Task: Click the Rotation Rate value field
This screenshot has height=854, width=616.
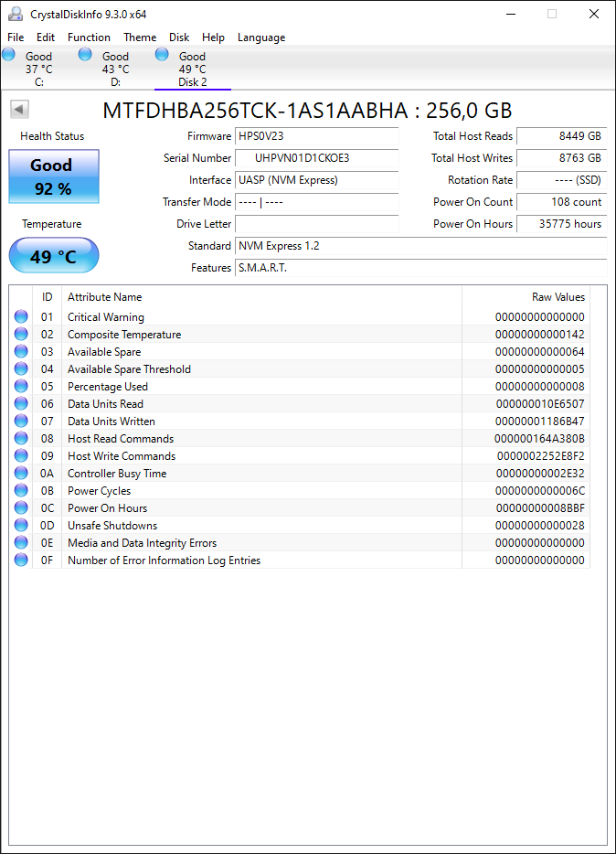Action: tap(561, 180)
